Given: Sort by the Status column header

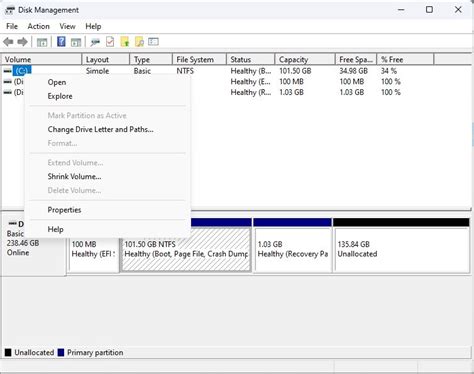Looking at the screenshot, I should pyautogui.click(x=251, y=60).
